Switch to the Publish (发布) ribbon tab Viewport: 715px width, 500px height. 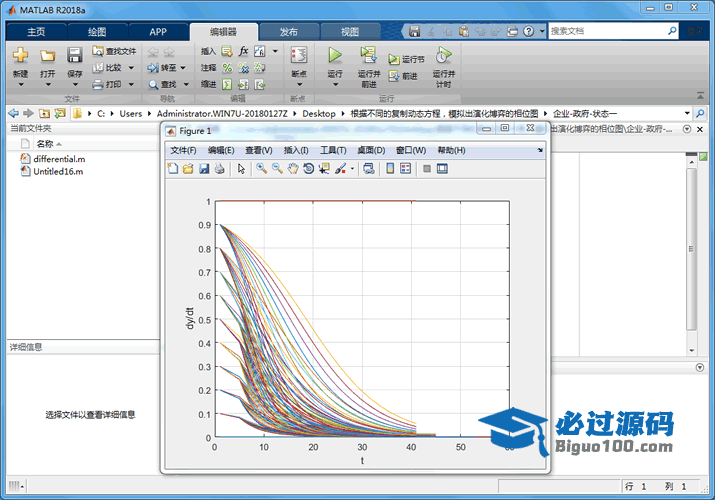(288, 31)
